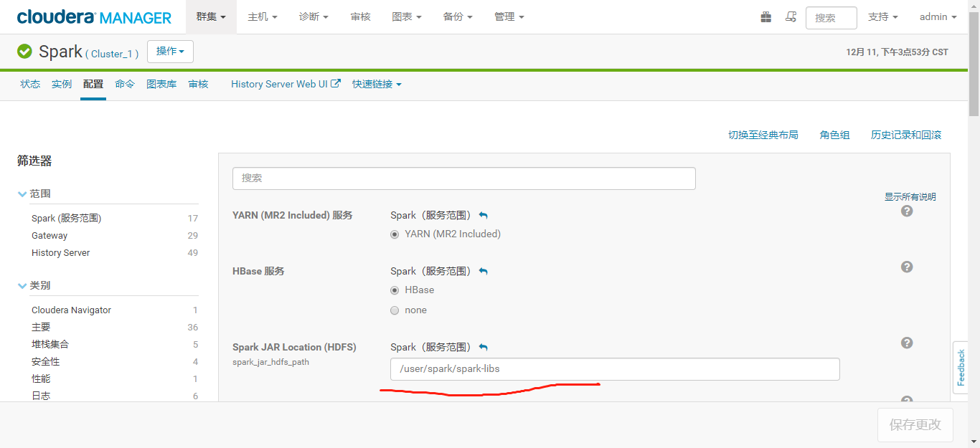Viewport: 980px width, 448px height.
Task: Click the scrollbar down arrow
Action: (x=974, y=442)
